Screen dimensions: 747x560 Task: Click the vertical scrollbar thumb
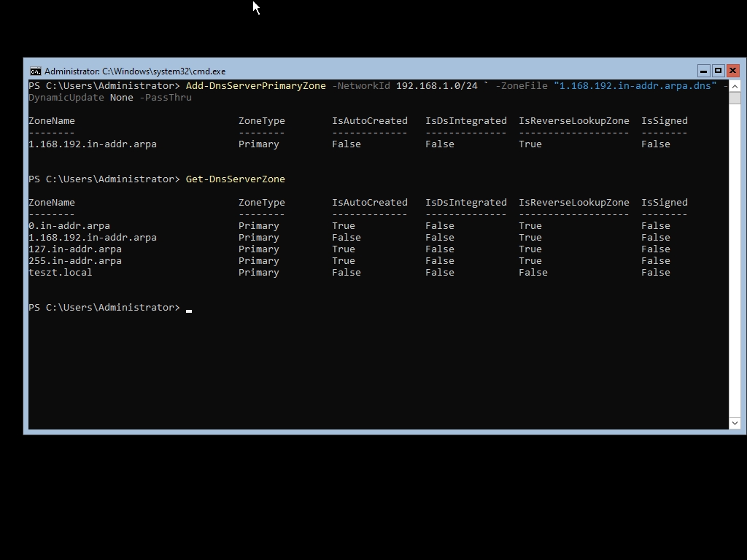(735, 98)
